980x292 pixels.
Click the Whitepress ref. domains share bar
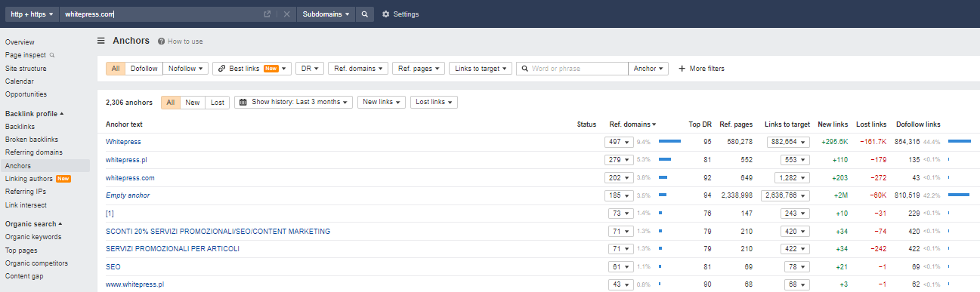click(670, 141)
